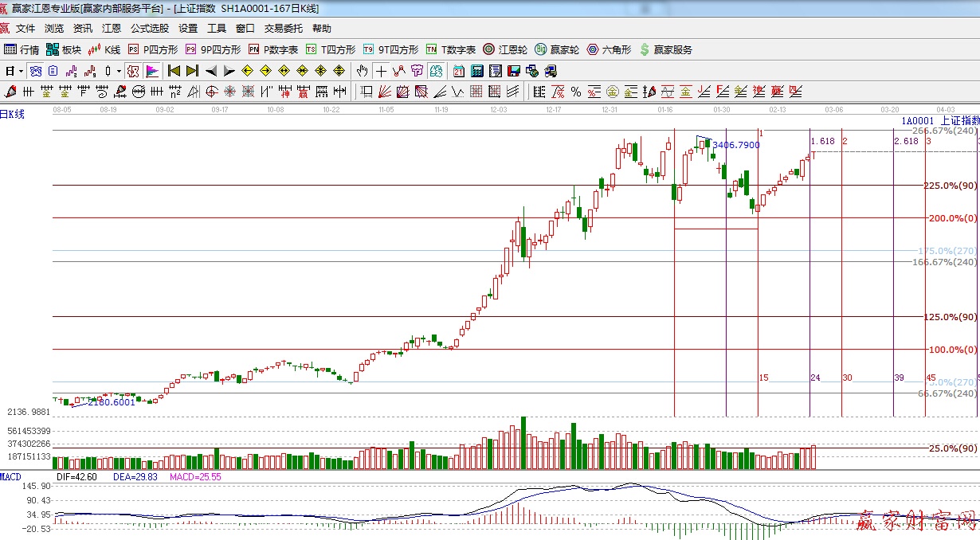Select the hand pan tool
Viewport: 980px width, 540px height.
[x=363, y=71]
